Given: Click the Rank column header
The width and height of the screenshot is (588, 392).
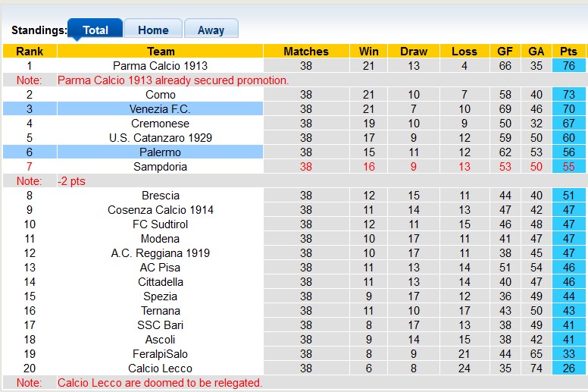Looking at the screenshot, I should pos(30,52).
